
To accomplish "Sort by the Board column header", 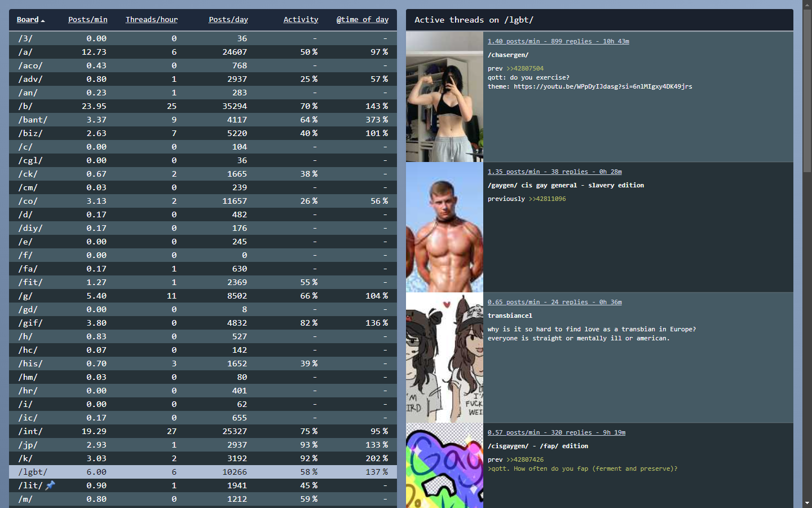I will pyautogui.click(x=28, y=20).
